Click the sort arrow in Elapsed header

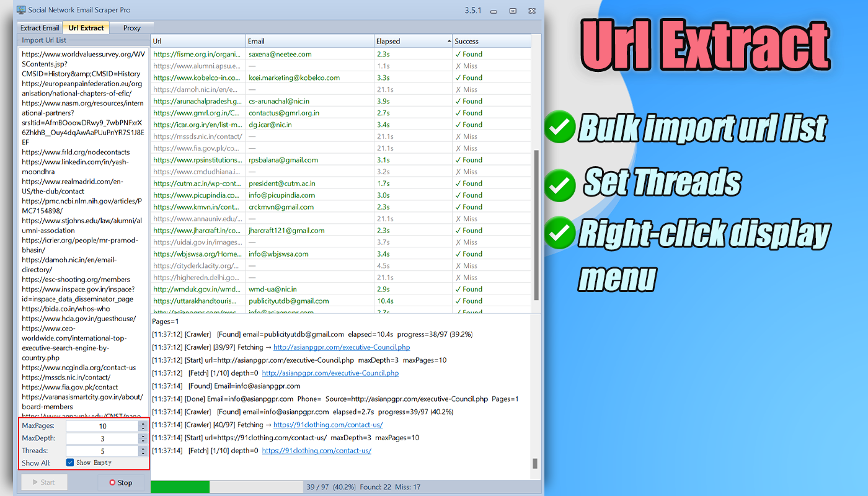449,42
